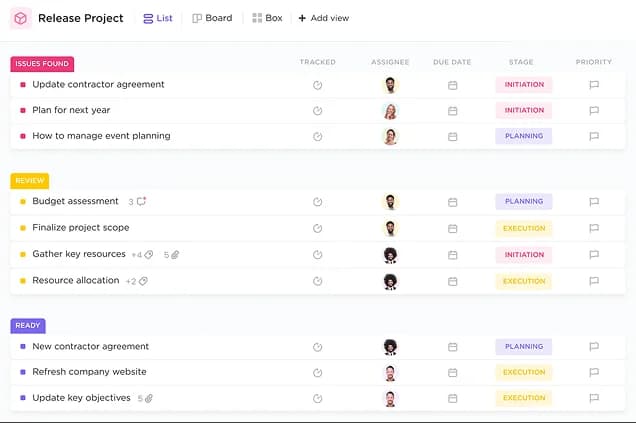This screenshot has height=423, width=636.
Task: Set priority flag for Budget assessment
Action: click(x=594, y=202)
